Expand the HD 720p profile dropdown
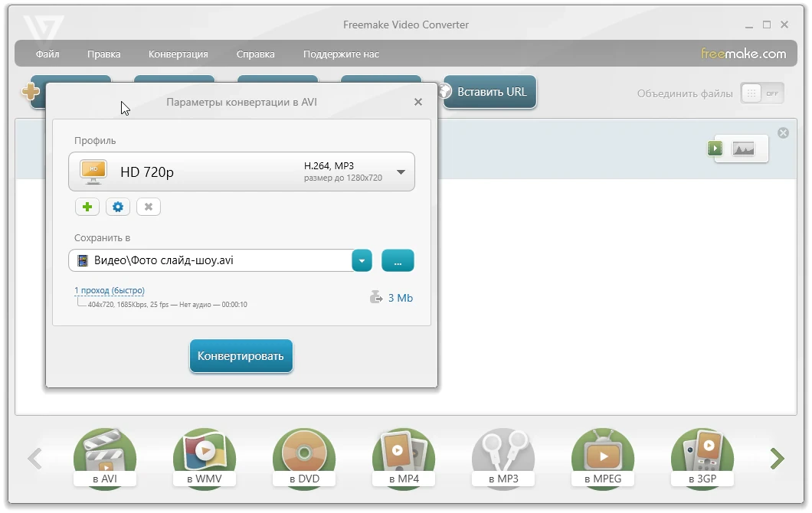The width and height of the screenshot is (812, 513). click(401, 172)
